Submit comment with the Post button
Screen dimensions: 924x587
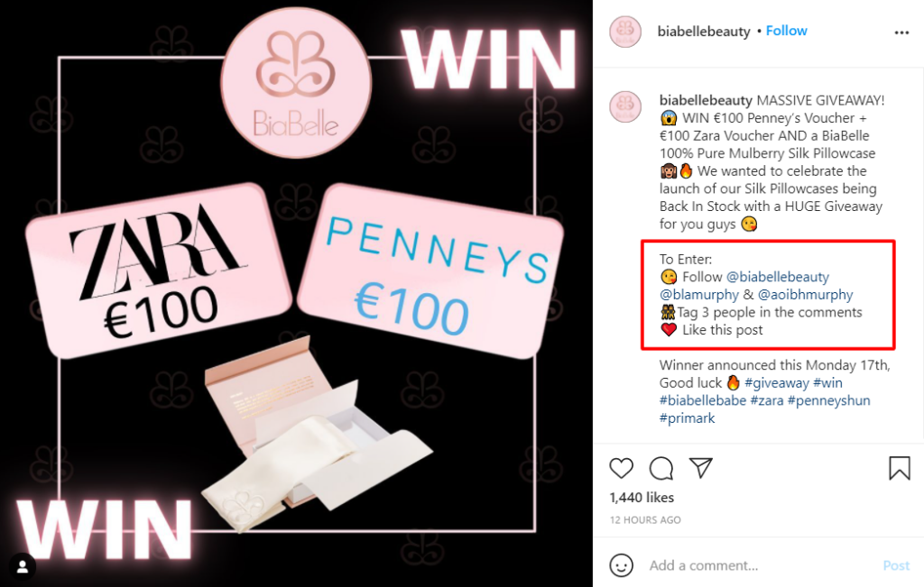896,565
